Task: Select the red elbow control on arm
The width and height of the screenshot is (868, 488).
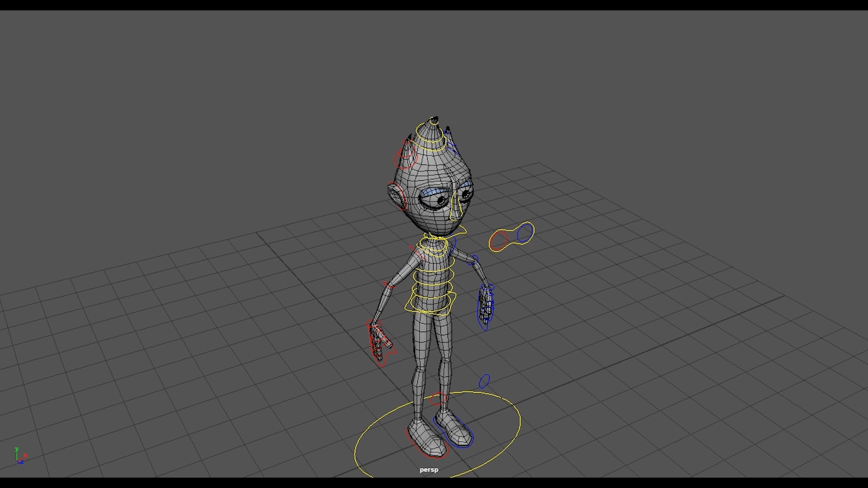Action: click(x=390, y=285)
